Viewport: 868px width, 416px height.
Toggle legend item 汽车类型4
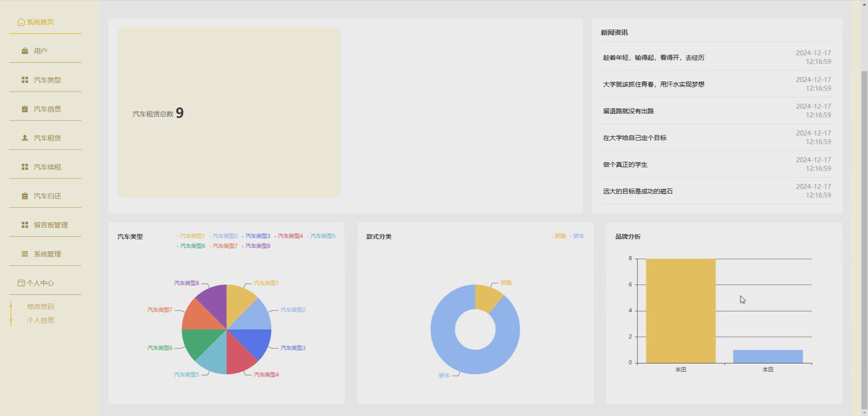point(288,236)
